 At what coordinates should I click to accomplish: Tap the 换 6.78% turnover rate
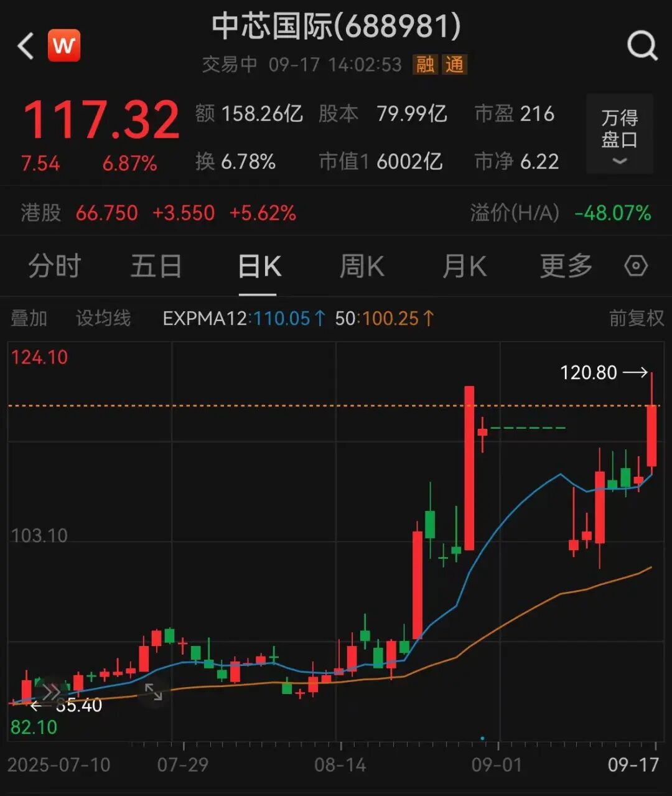click(235, 162)
